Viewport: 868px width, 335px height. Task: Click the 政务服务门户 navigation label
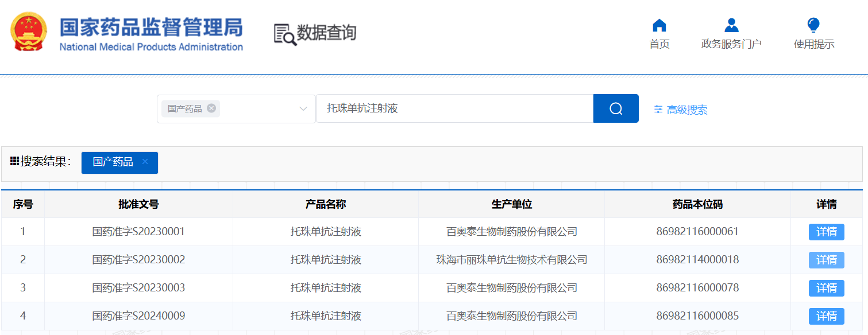click(731, 44)
